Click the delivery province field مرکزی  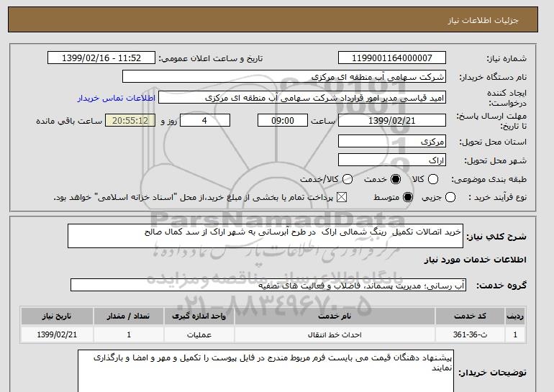pyautogui.click(x=392, y=141)
